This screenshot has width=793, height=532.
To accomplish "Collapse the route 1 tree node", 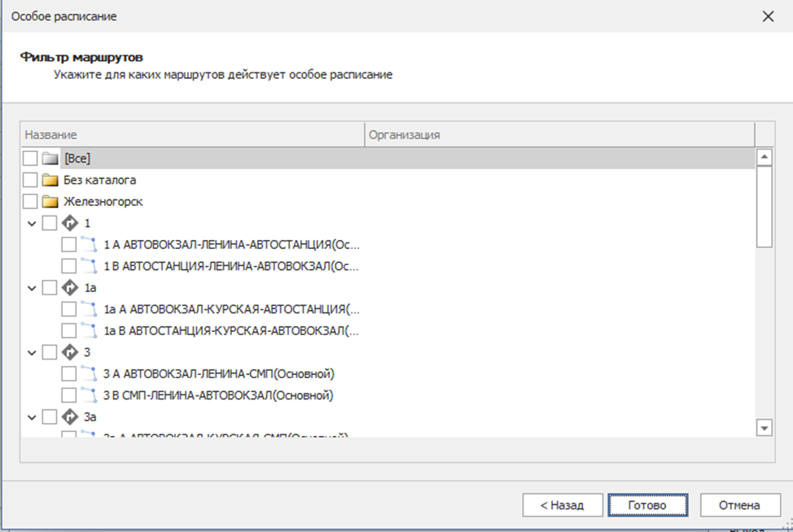I will pyautogui.click(x=31, y=223).
